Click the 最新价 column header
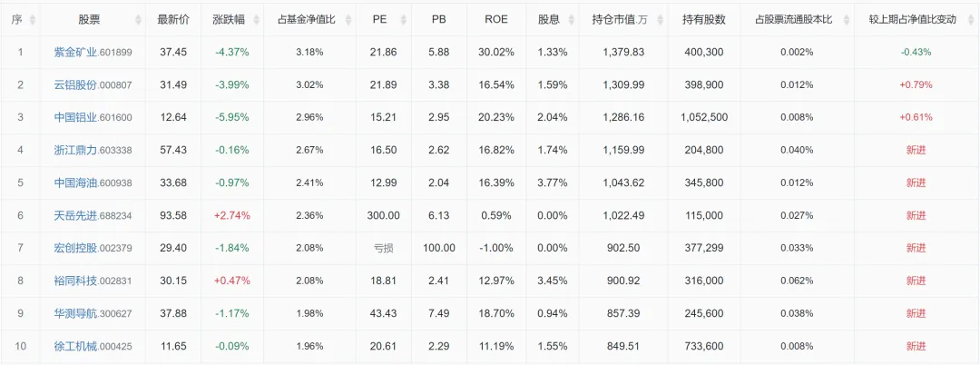980x365 pixels. click(x=174, y=19)
